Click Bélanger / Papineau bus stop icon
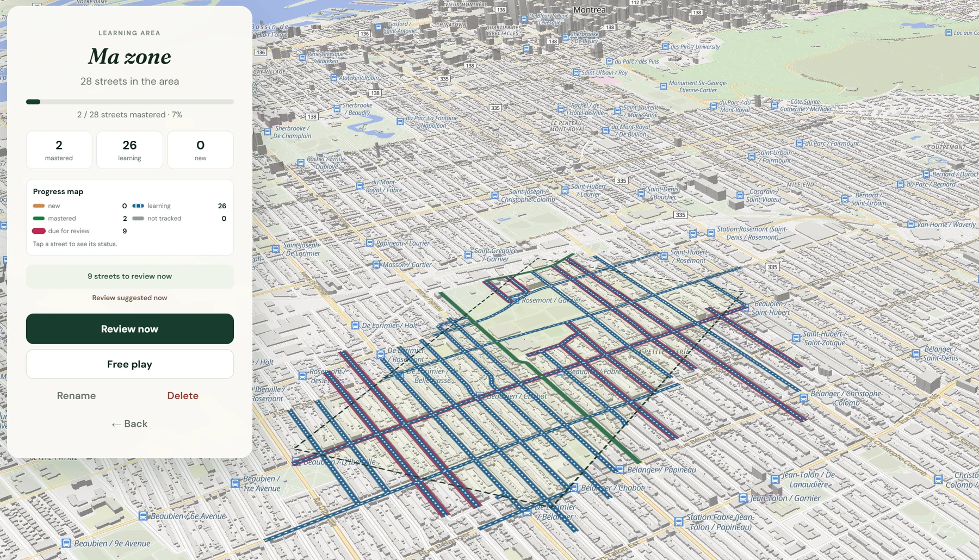This screenshot has width=979, height=560. [x=619, y=470]
